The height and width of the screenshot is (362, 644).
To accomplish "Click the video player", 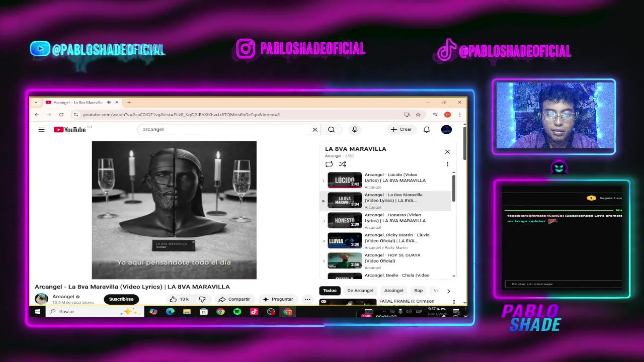I will click(x=174, y=210).
